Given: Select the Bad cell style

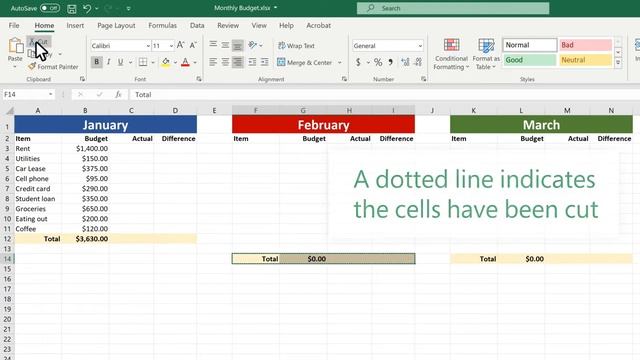Looking at the screenshot, I should pos(585,45).
